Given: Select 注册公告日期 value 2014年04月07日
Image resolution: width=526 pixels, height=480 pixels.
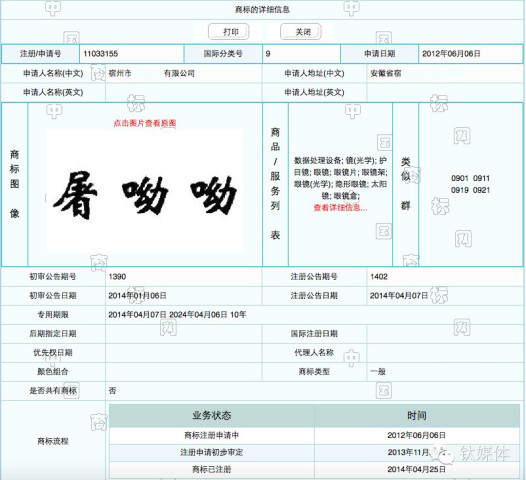Looking at the screenshot, I should point(399,296).
